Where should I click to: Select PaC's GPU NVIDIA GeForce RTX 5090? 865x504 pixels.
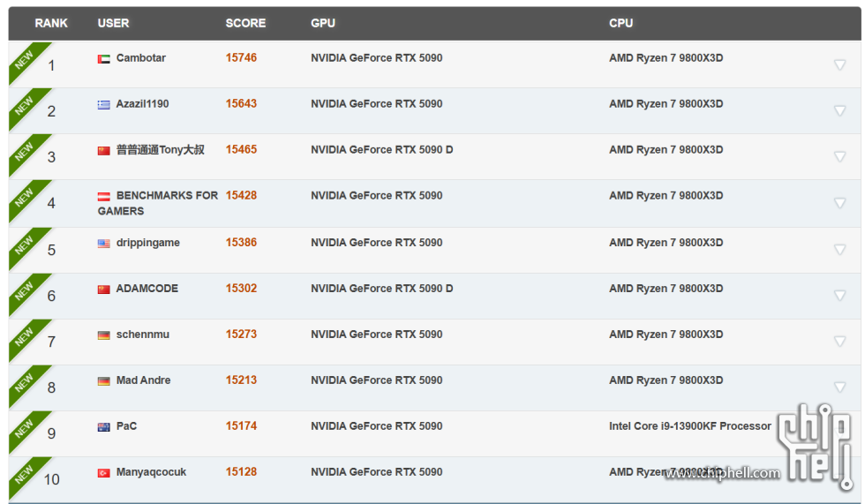(376, 425)
